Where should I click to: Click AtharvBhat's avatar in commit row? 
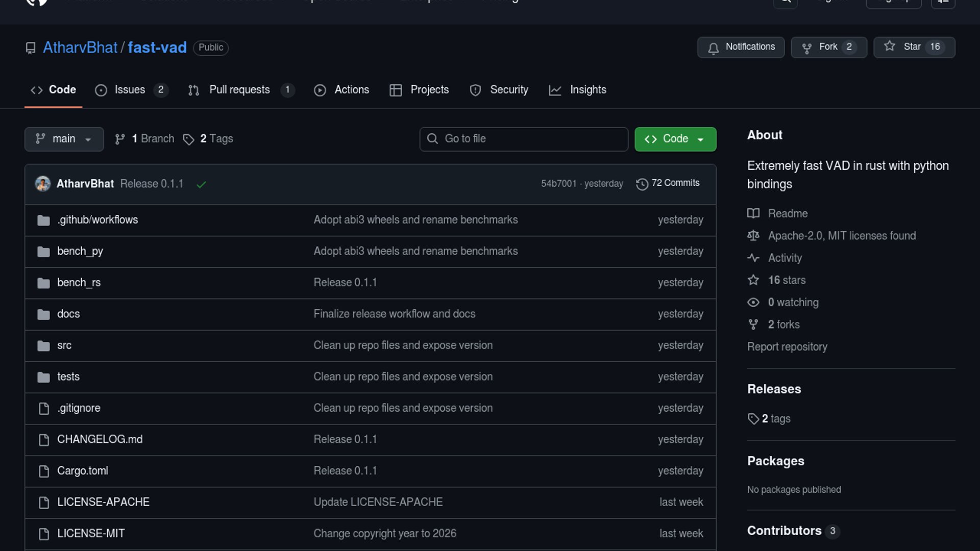42,184
